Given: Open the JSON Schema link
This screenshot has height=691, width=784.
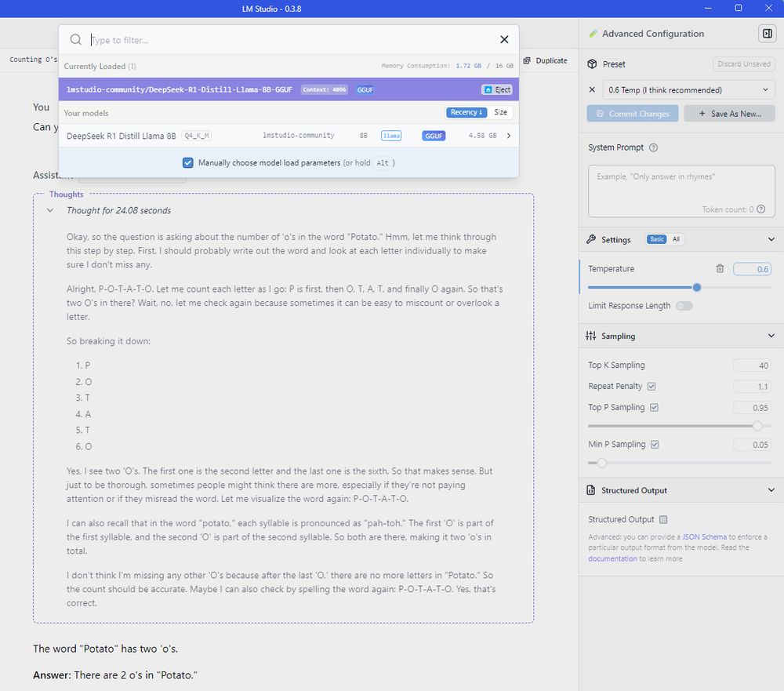Looking at the screenshot, I should click(x=704, y=537).
